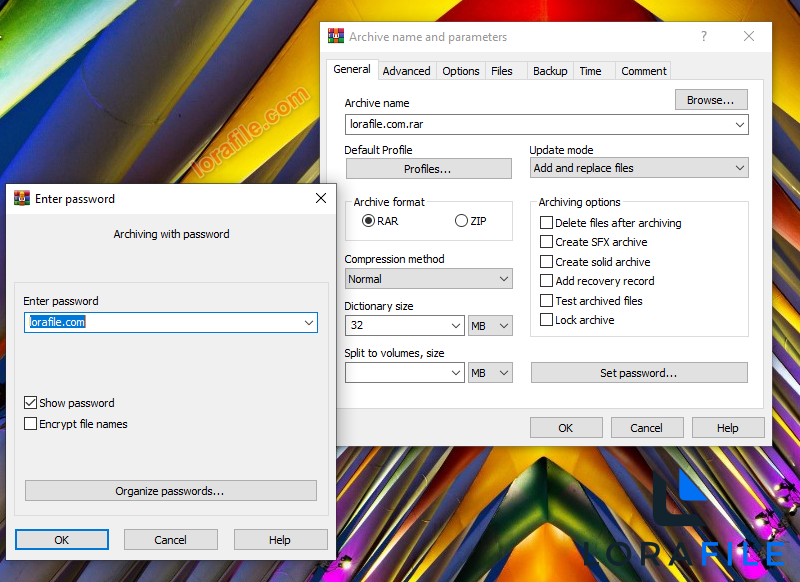Click the Set password button

(x=638, y=372)
